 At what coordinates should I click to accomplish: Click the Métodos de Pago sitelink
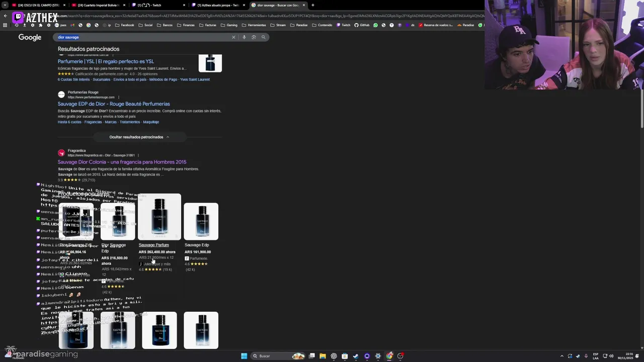164,79
